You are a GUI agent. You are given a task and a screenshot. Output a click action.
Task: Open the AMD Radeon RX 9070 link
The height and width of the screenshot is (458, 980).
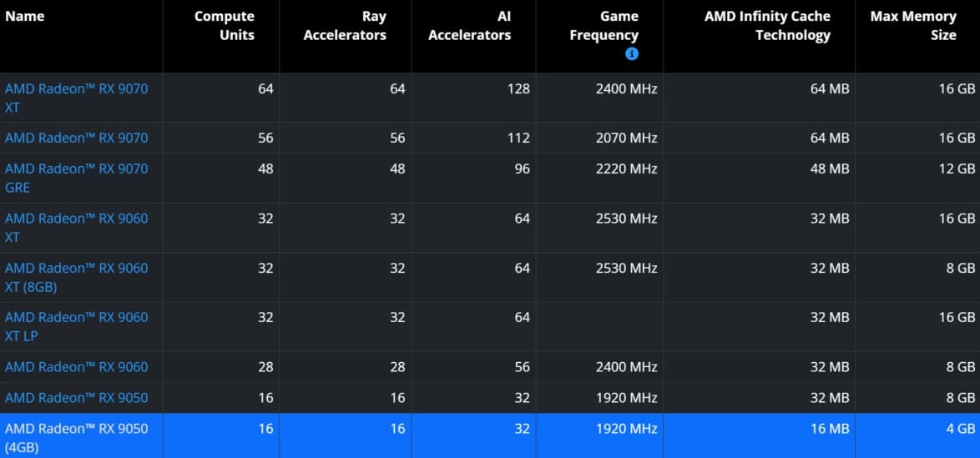click(x=76, y=138)
